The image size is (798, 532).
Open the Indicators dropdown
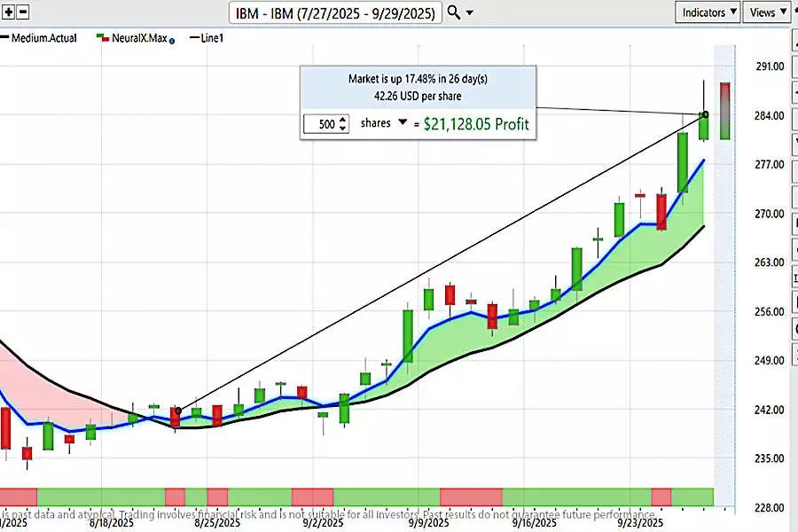[x=709, y=12]
